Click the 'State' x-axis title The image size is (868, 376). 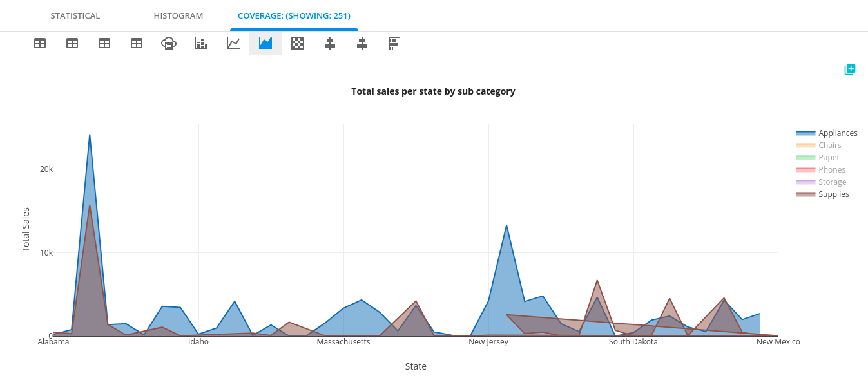point(416,366)
